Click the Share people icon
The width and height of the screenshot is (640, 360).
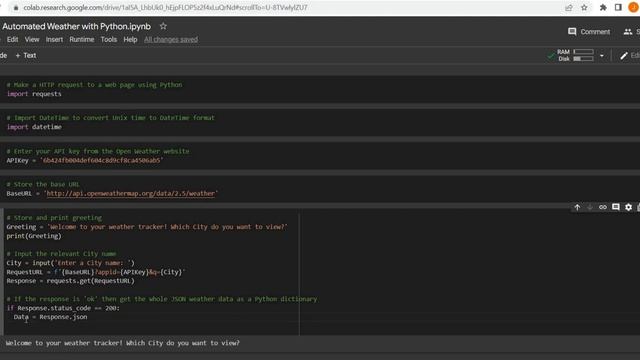pos(628,31)
